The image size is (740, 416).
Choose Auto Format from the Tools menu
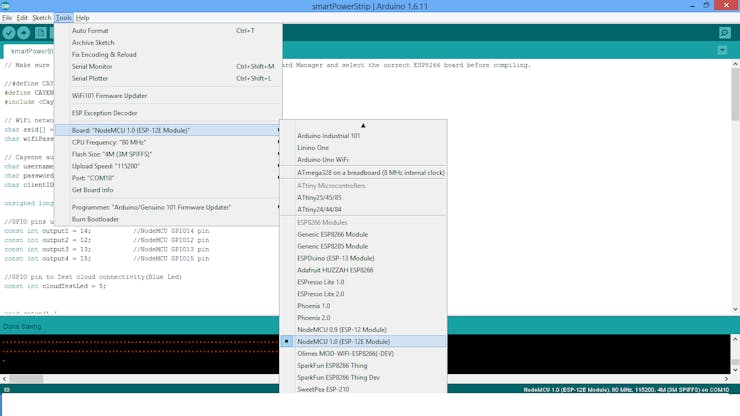[x=168, y=31]
